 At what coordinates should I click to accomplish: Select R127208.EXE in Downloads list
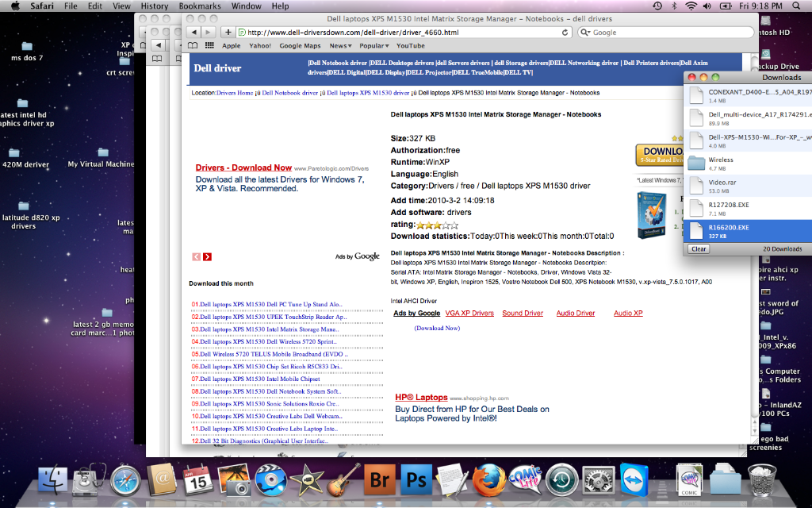click(748, 208)
